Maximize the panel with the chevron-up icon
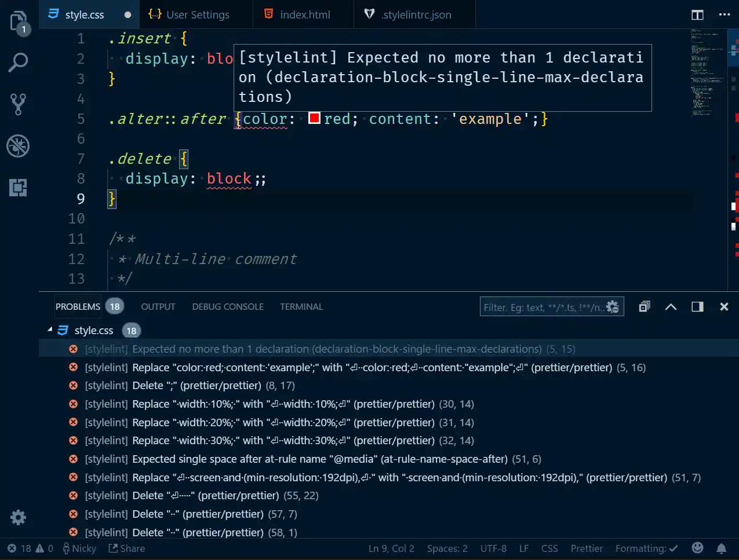 click(671, 307)
